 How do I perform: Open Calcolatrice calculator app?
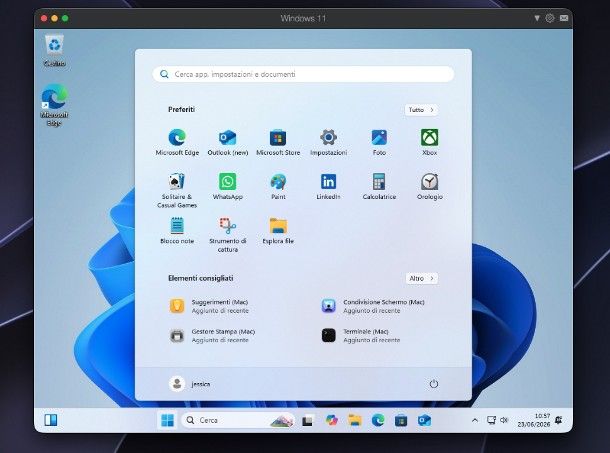(379, 187)
